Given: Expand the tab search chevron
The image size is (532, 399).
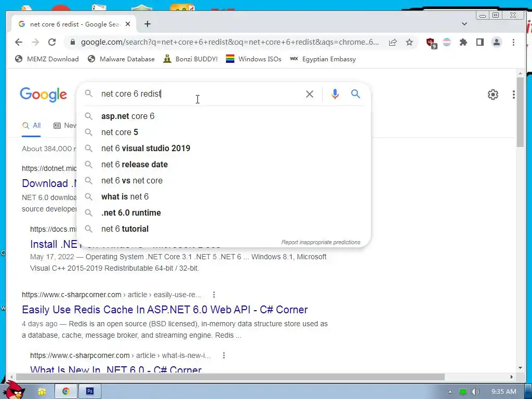Looking at the screenshot, I should (464, 24).
